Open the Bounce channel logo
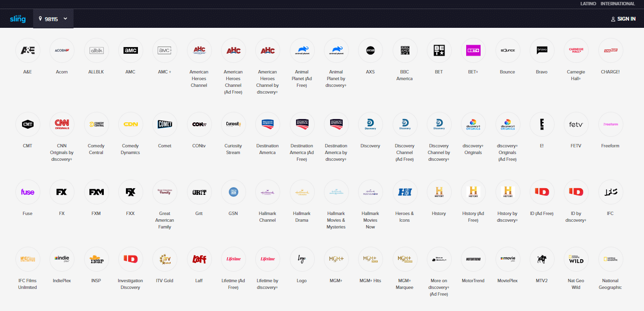Screen dimensions: 644x311 (x=508, y=50)
